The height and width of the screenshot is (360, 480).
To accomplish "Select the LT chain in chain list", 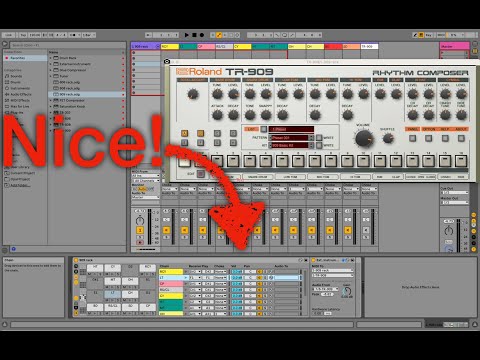I will coord(171,278).
